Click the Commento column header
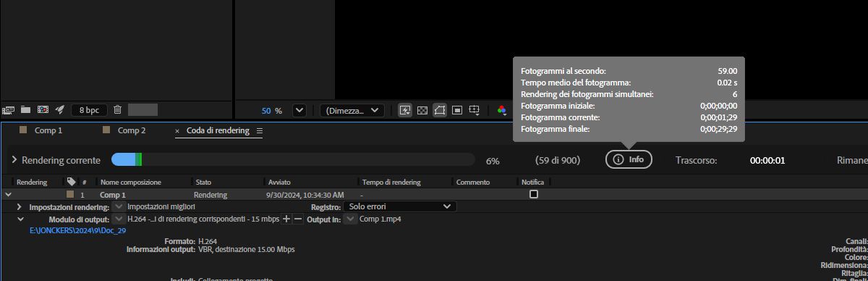Viewport: 868px width, 281px height. [473, 183]
